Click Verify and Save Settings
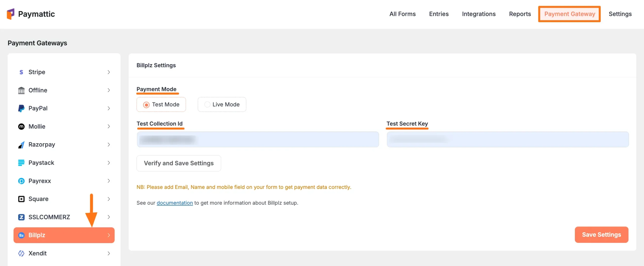The height and width of the screenshot is (266, 644). coord(179,163)
